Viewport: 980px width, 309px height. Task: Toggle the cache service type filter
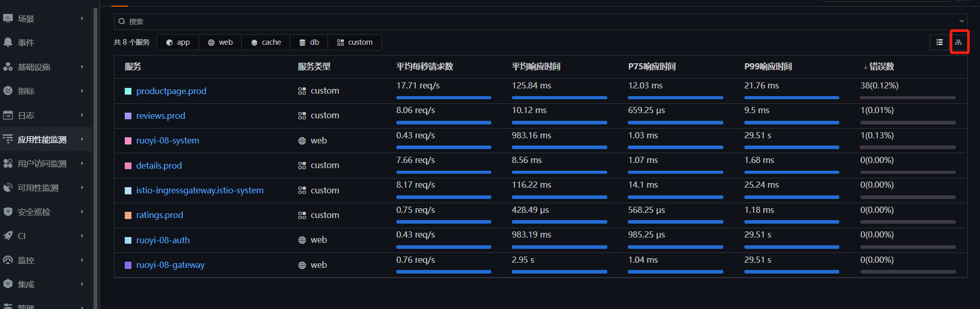(266, 42)
